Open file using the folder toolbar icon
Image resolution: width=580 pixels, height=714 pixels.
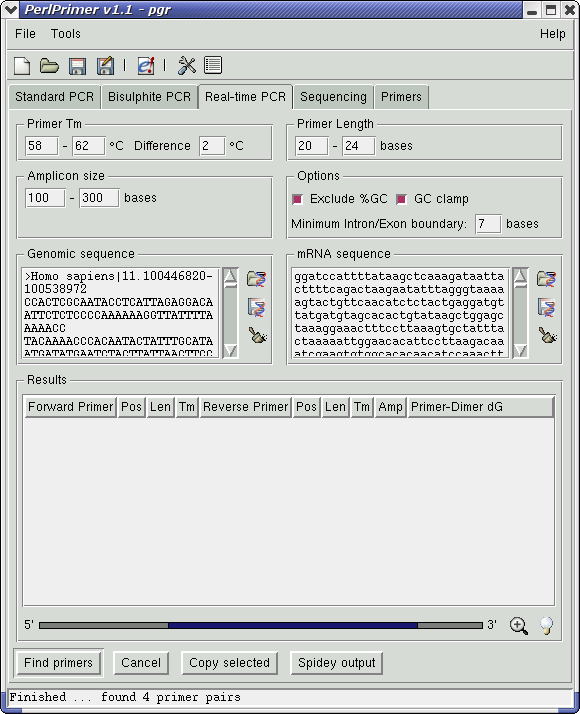pos(49,66)
